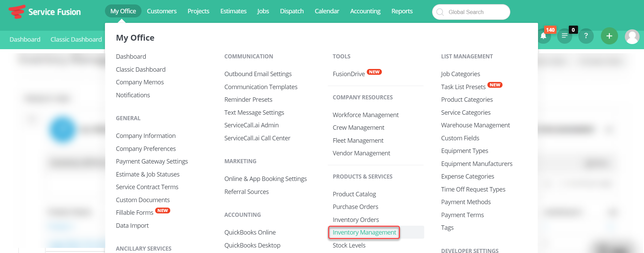644x253 pixels.
Task: Open Product Catalog
Action: (354, 194)
